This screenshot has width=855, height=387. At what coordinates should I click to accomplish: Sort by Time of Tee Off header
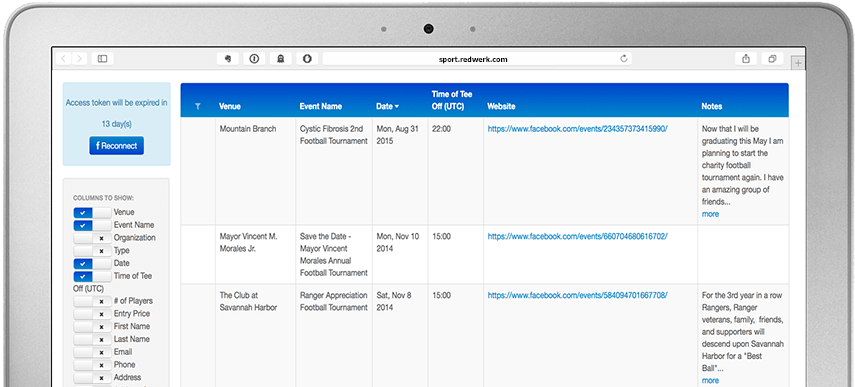click(x=452, y=100)
